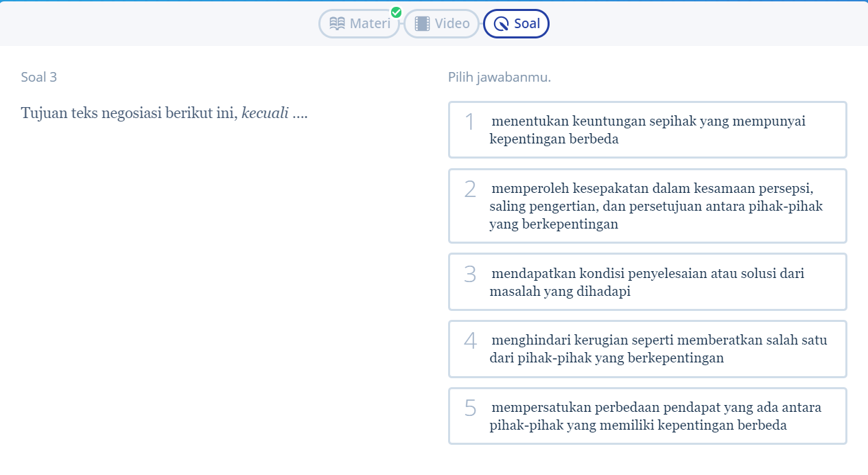Viewport: 868px width, 475px height.
Task: Click the "Soal 3" question label
Action: (39, 78)
